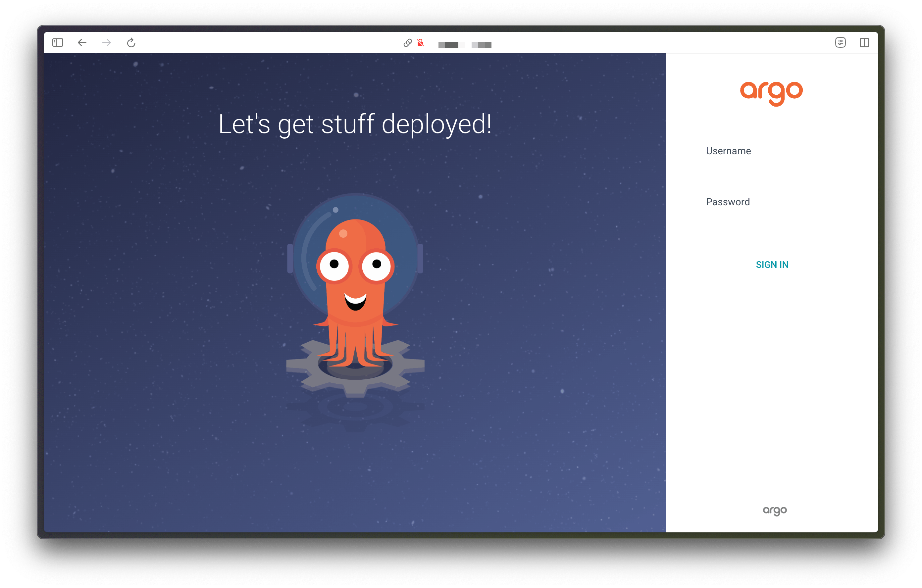Open the page settings sliders icon
922x588 pixels.
click(x=841, y=42)
